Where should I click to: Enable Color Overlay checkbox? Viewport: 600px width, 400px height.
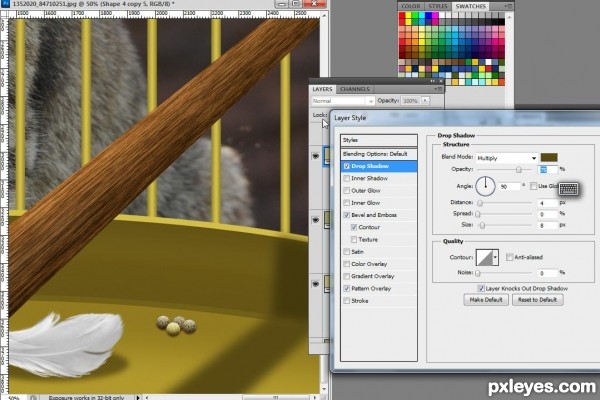tap(347, 264)
